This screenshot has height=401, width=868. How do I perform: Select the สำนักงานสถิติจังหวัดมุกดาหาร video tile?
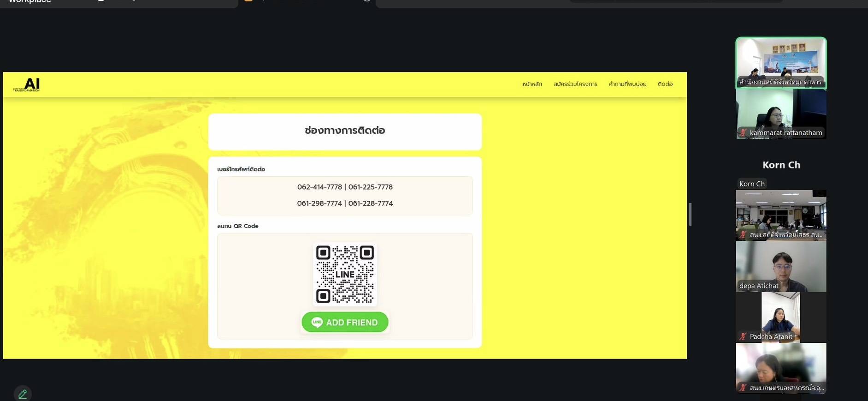pyautogui.click(x=781, y=62)
